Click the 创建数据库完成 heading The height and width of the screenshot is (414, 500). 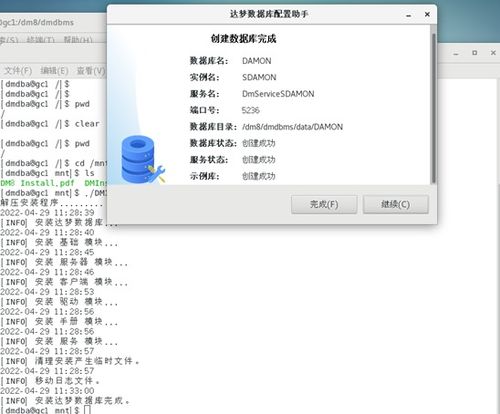click(x=243, y=39)
